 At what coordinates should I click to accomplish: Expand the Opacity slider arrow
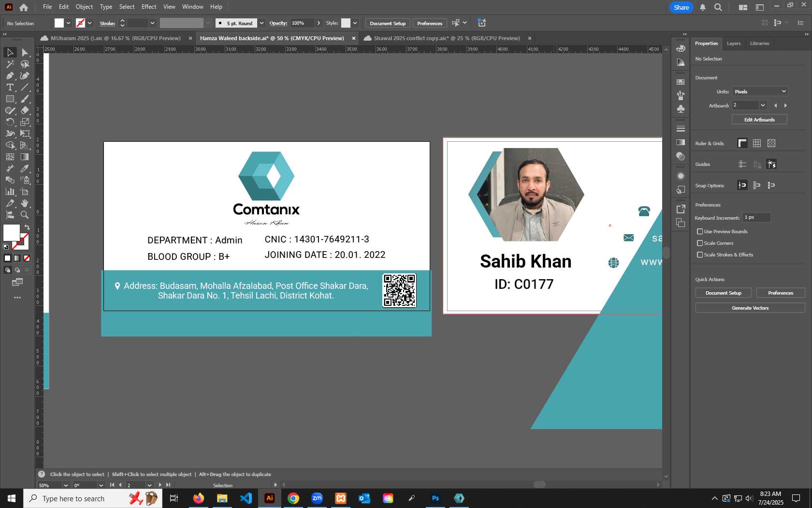click(x=319, y=23)
